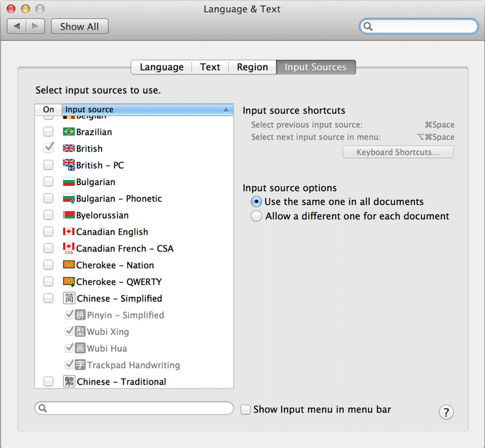
Task: Uncheck the British input source checkbox
Action: (48, 148)
